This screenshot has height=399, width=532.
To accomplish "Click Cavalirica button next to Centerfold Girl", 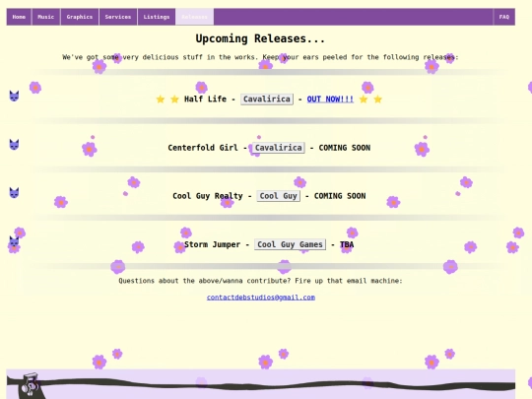I will click(x=279, y=148).
